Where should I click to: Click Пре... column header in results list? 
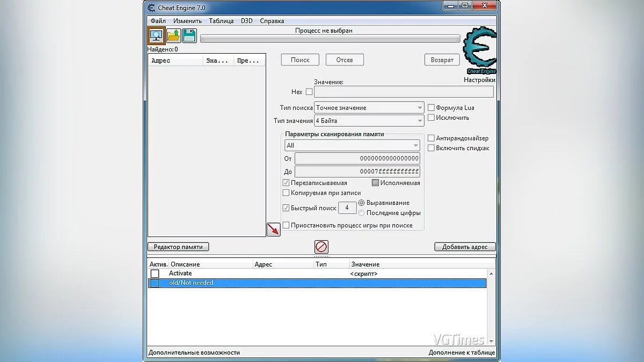click(x=250, y=61)
